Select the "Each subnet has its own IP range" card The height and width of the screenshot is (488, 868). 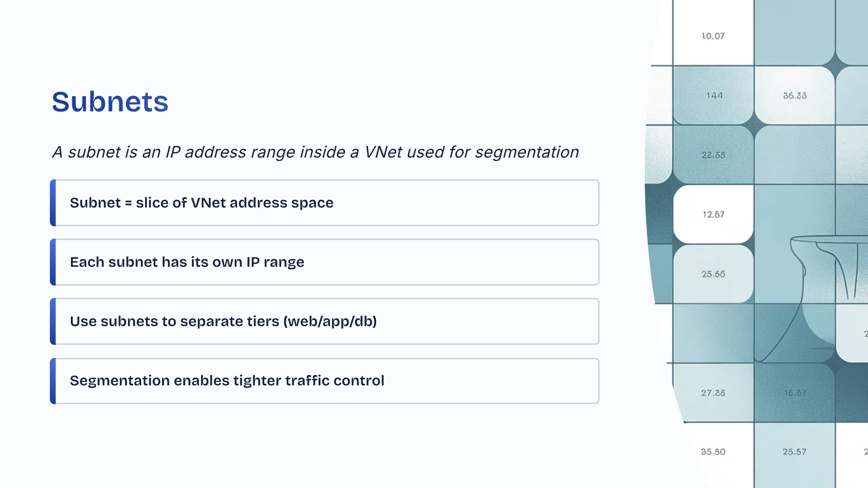(325, 262)
